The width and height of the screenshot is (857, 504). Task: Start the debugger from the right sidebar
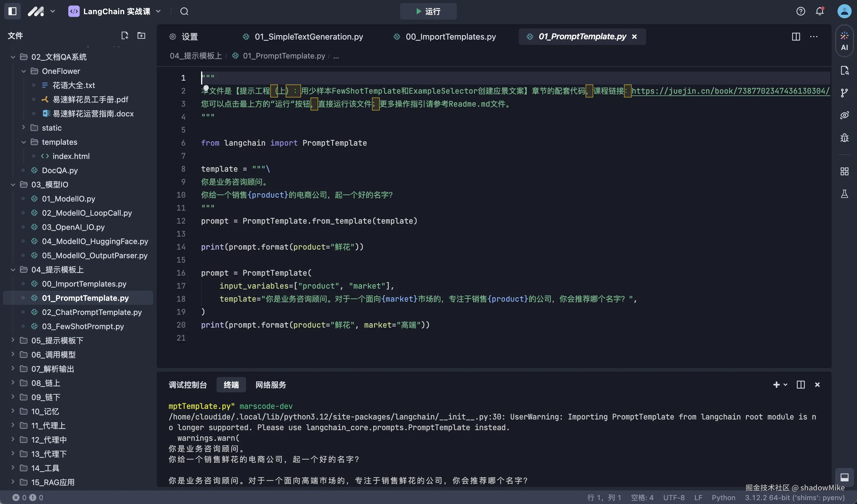click(845, 138)
